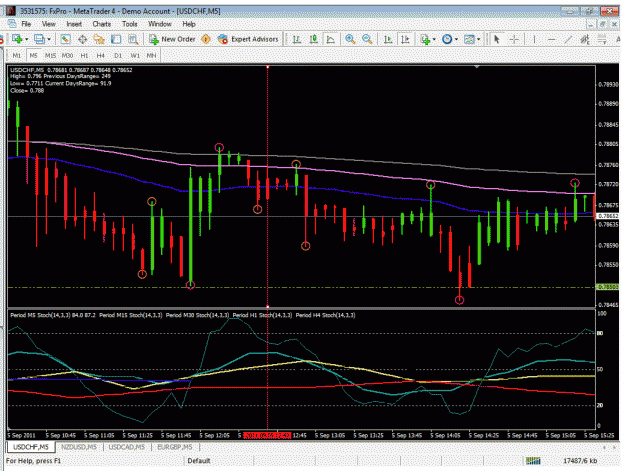Toggle the Navigator folder-star icon
This screenshot has height=471, width=625.
pyautogui.click(x=99, y=39)
